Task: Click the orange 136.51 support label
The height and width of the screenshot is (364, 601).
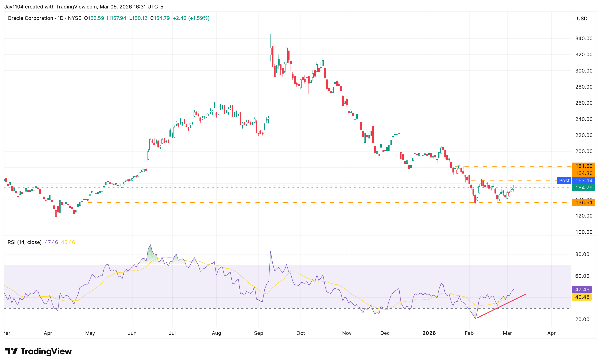Action: click(x=583, y=202)
